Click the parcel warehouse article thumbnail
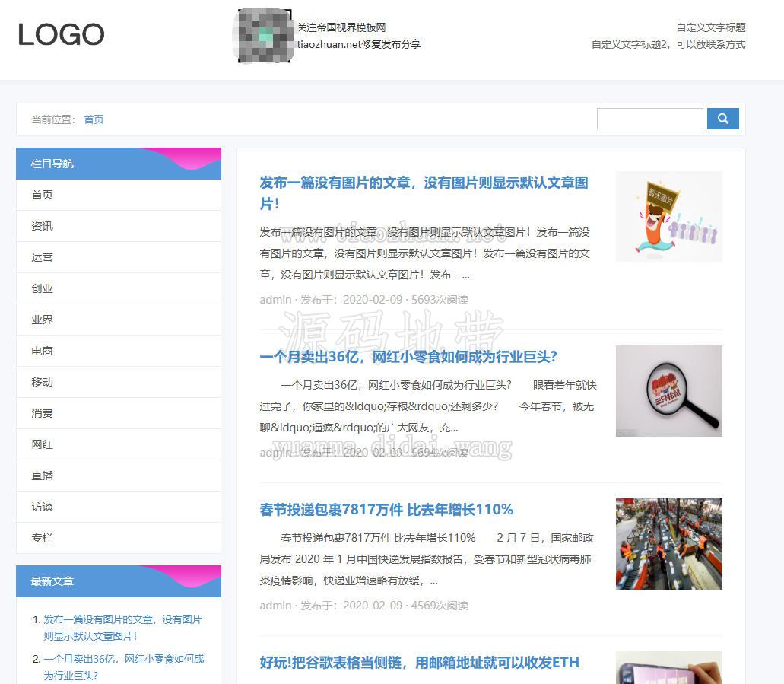Image resolution: width=784 pixels, height=684 pixels. coord(669,544)
